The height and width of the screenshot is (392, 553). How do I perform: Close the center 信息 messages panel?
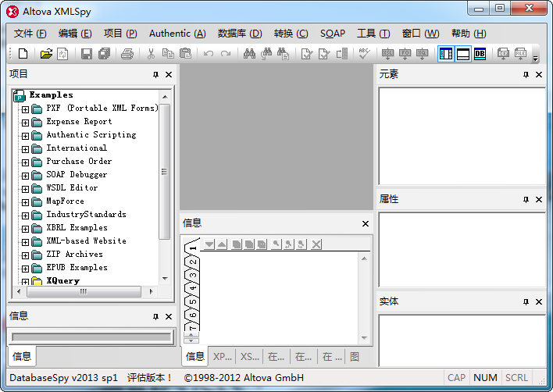[x=366, y=223]
